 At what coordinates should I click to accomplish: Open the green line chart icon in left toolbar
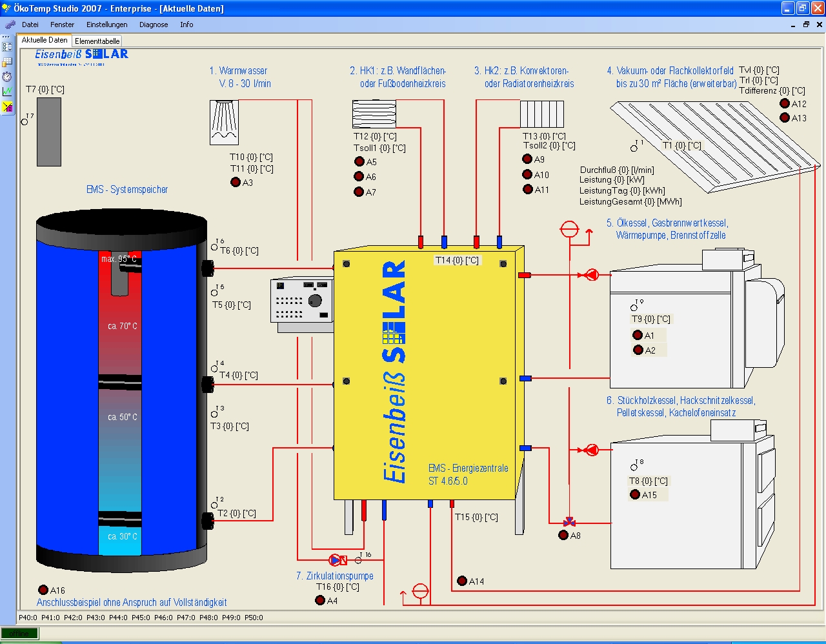coord(7,91)
